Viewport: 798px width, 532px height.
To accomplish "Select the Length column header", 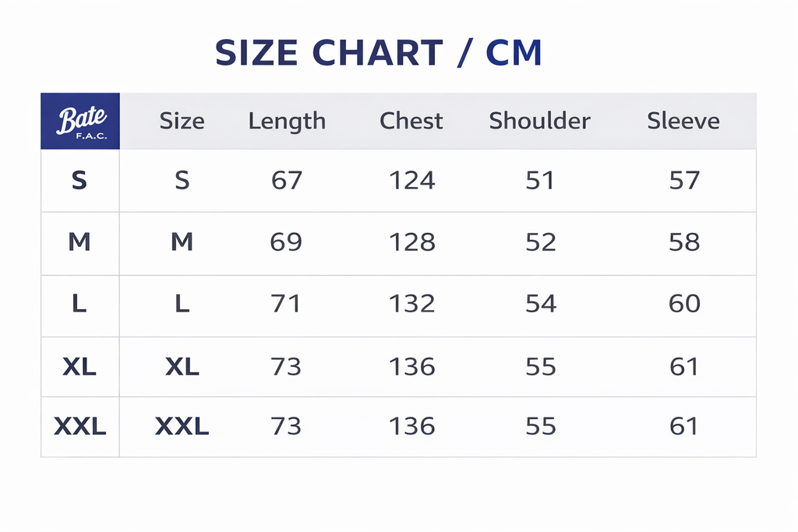I will 287,122.
